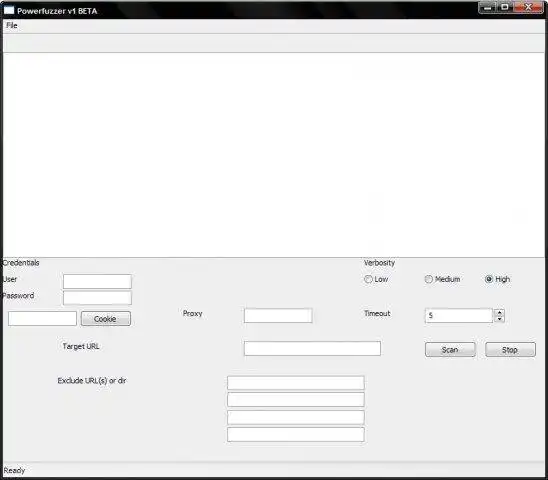This screenshot has width=548, height=480.
Task: Click the Timeout value field
Action: [x=459, y=315]
